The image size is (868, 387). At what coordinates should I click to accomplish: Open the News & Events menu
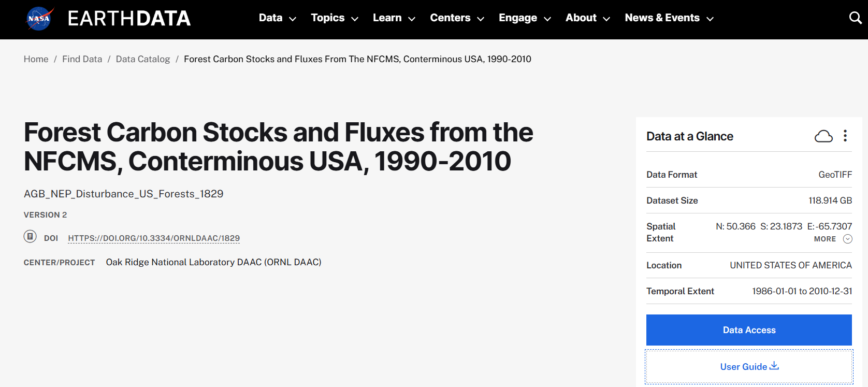pos(669,18)
